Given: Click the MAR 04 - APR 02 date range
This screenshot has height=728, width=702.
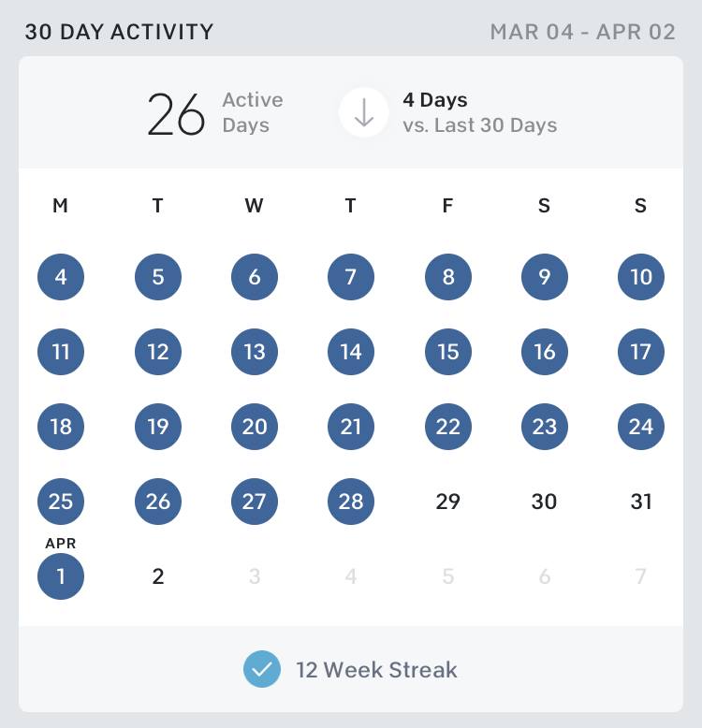Looking at the screenshot, I should [583, 32].
